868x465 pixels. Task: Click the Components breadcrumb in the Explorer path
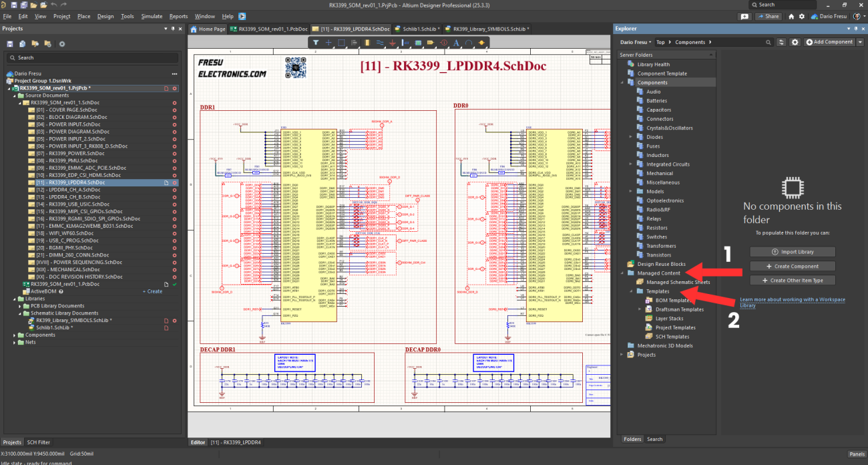[x=690, y=42]
